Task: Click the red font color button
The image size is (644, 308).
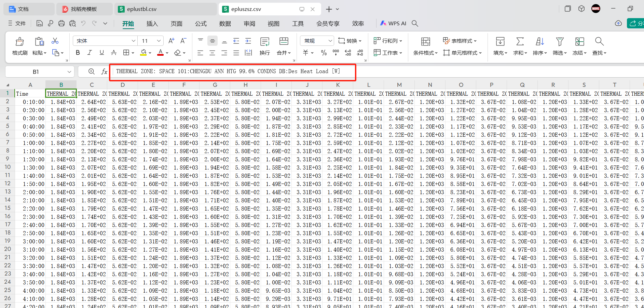Action: (x=160, y=53)
